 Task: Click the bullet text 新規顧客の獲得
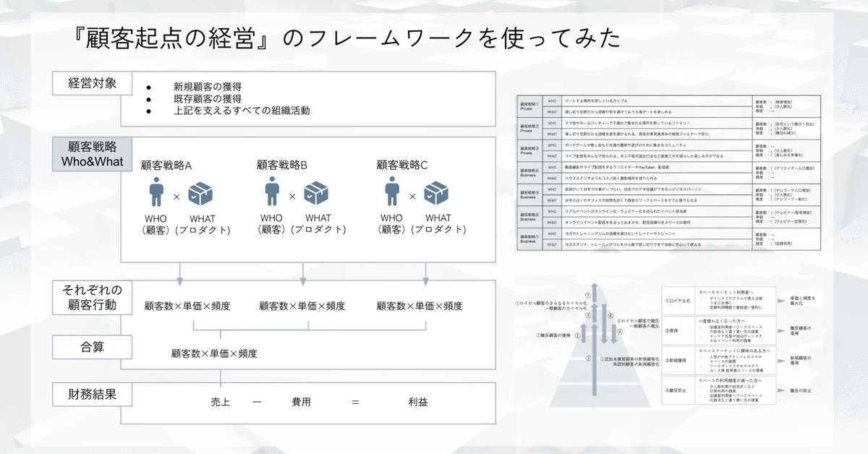pos(208,86)
